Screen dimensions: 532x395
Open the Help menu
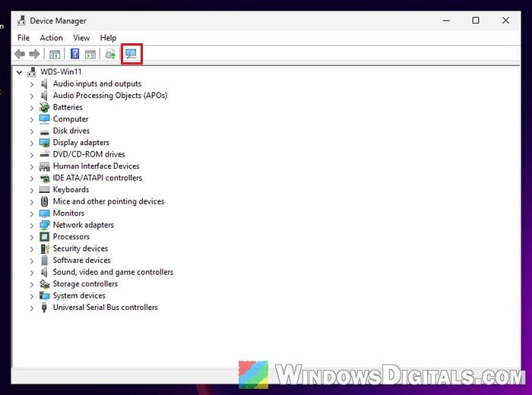point(108,38)
